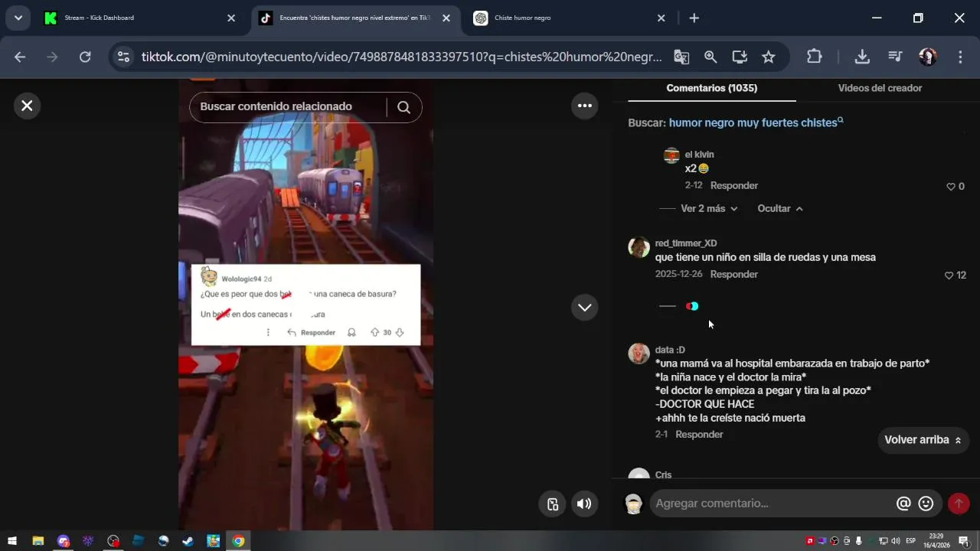Open zoom magnifier in address bar
This screenshot has height=551, width=980.
pos(710,57)
